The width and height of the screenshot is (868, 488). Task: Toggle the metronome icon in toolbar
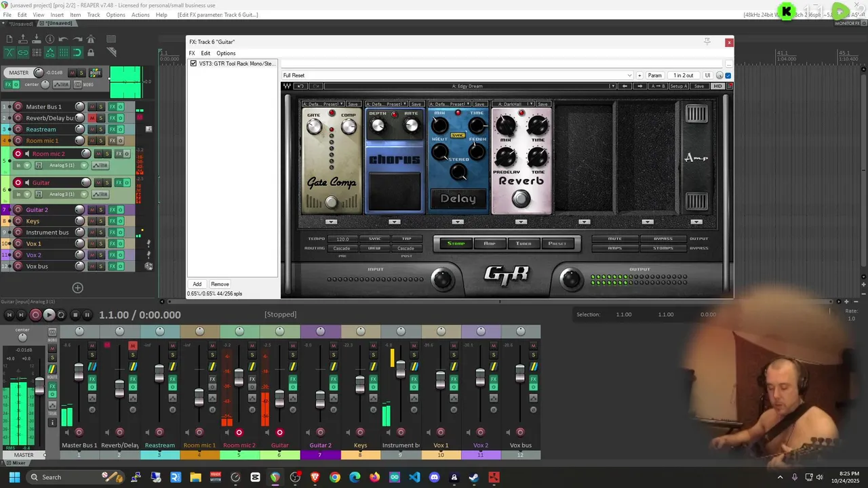click(91, 39)
